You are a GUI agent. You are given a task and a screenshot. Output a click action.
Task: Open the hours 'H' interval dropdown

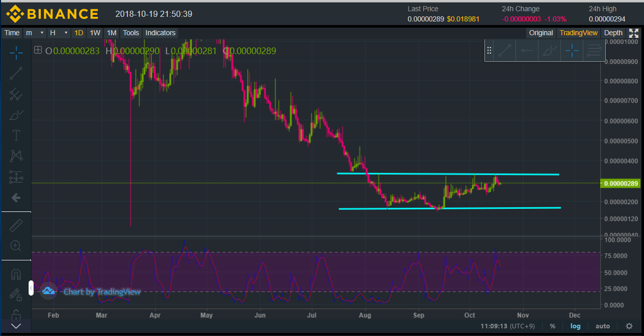click(59, 33)
